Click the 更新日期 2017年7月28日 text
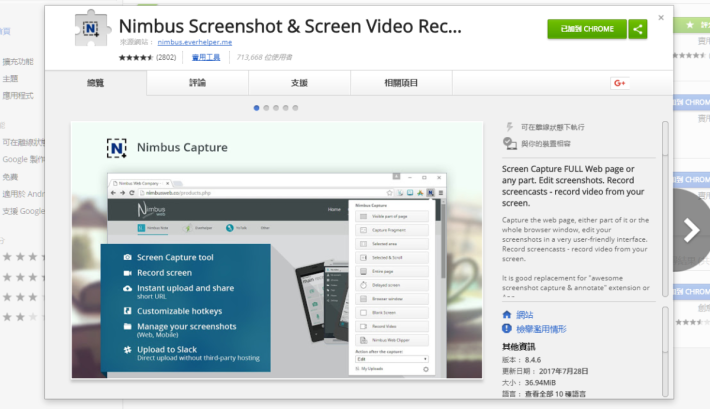710x409 pixels. click(545, 371)
